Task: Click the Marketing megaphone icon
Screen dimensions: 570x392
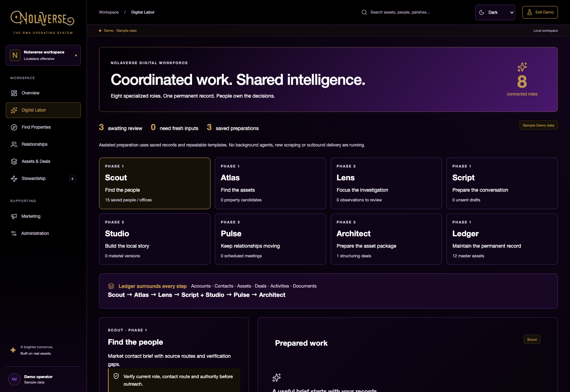Action: [14, 216]
